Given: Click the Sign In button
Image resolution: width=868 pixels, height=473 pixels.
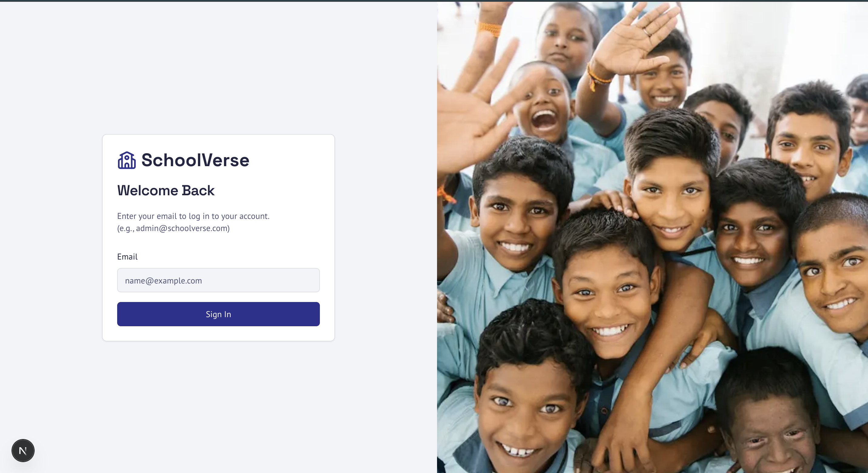Looking at the screenshot, I should pos(218,314).
